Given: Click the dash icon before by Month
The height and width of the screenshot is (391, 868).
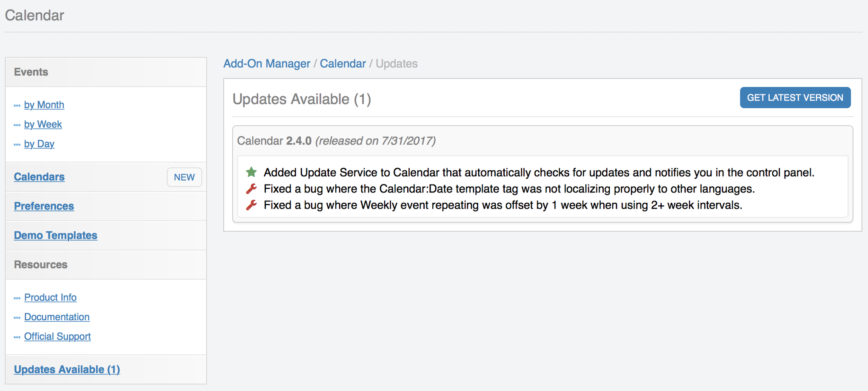Looking at the screenshot, I should (x=17, y=105).
